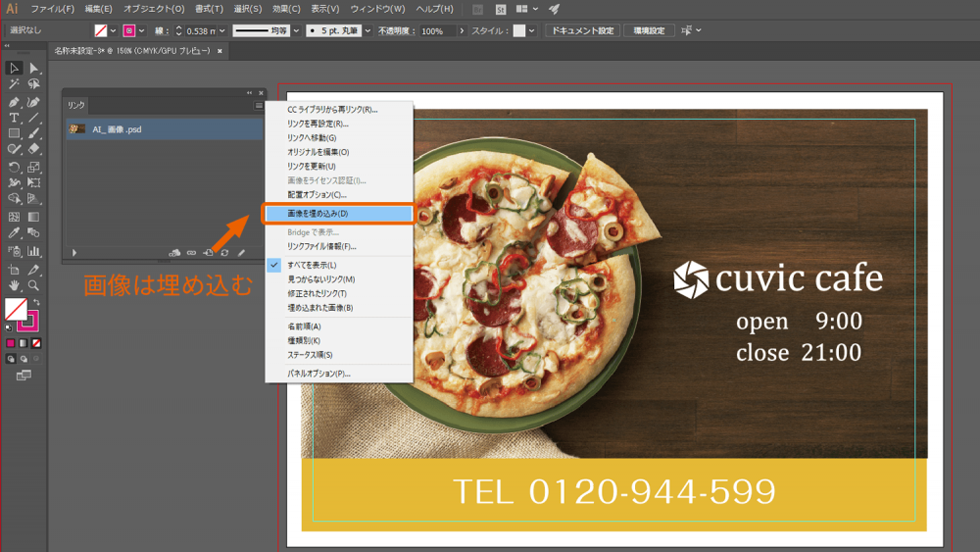Click the 環境設定 button

649,30
